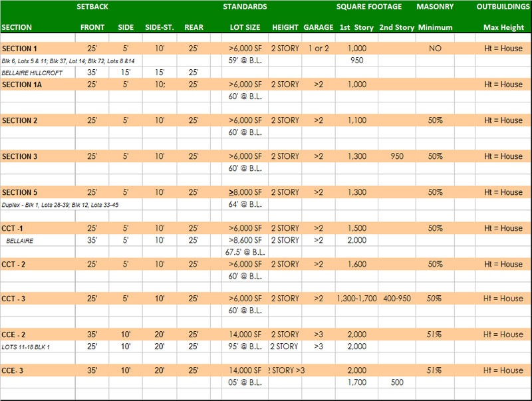The height and width of the screenshot is (401, 532).
Task: Select the SECTION 3 row label
Action: click(x=19, y=156)
